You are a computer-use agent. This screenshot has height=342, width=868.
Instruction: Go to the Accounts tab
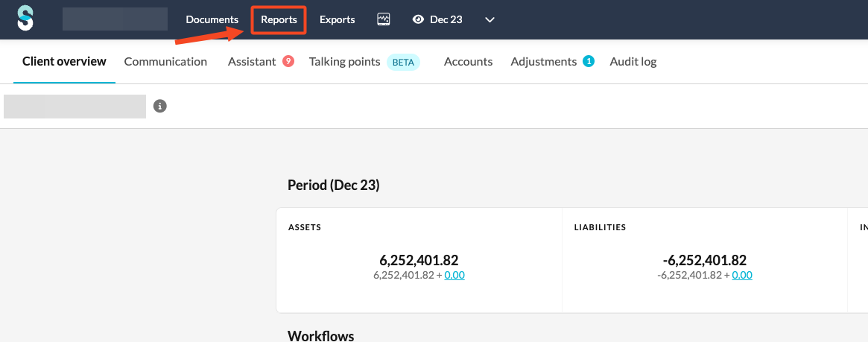[468, 62]
